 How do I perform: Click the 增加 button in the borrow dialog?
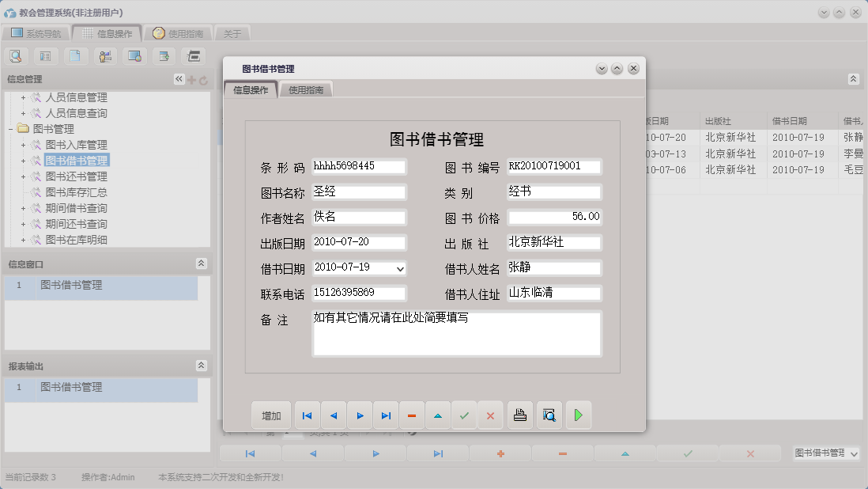coord(271,415)
